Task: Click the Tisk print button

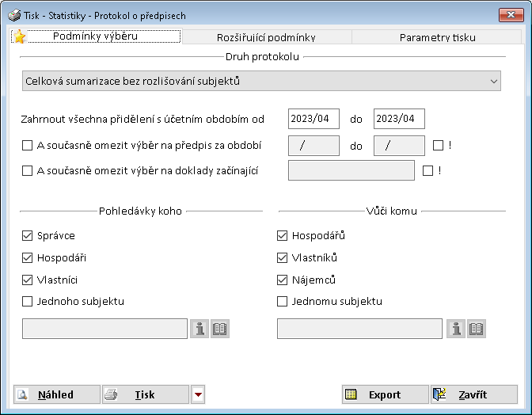Action: click(146, 394)
